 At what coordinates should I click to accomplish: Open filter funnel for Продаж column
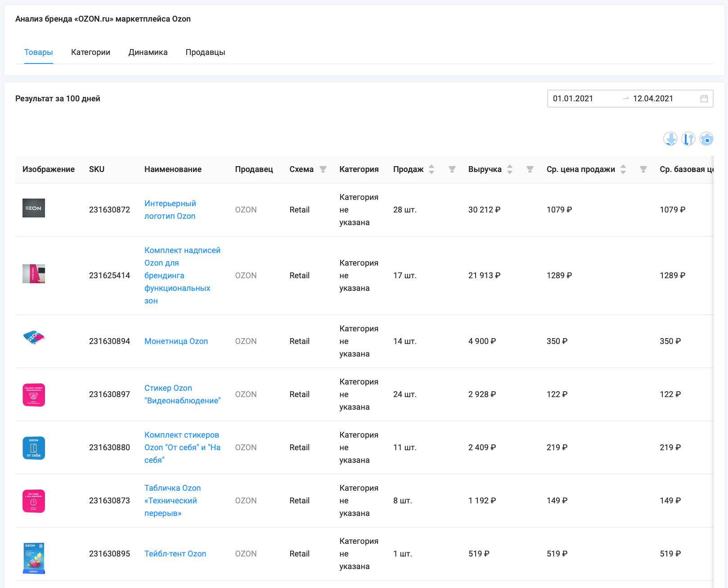[452, 169]
